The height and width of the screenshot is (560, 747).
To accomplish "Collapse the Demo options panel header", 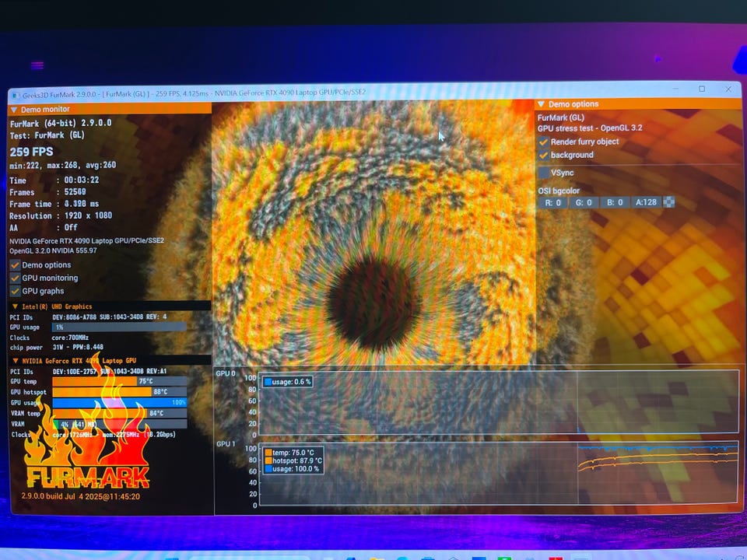I will (542, 104).
